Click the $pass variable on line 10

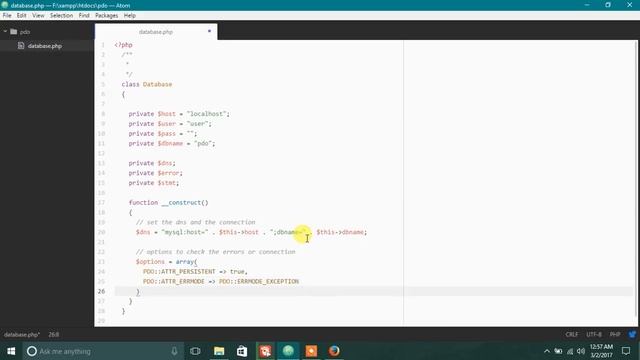point(167,133)
